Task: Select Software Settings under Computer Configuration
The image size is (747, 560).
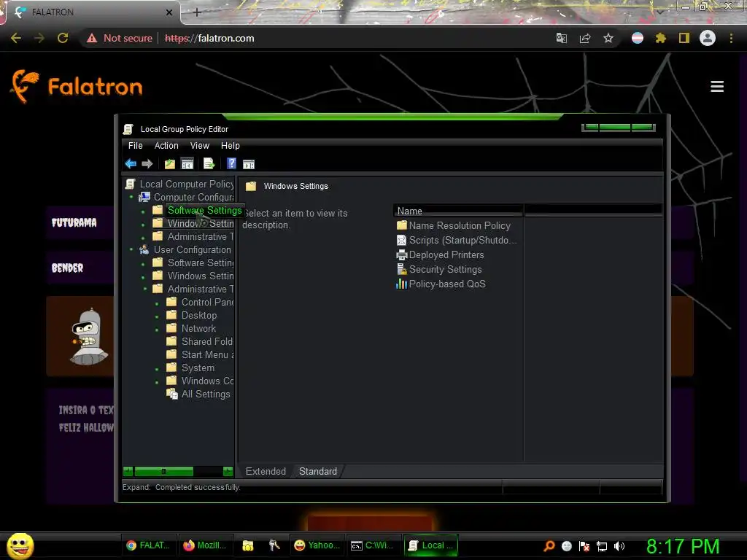Action: [204, 210]
